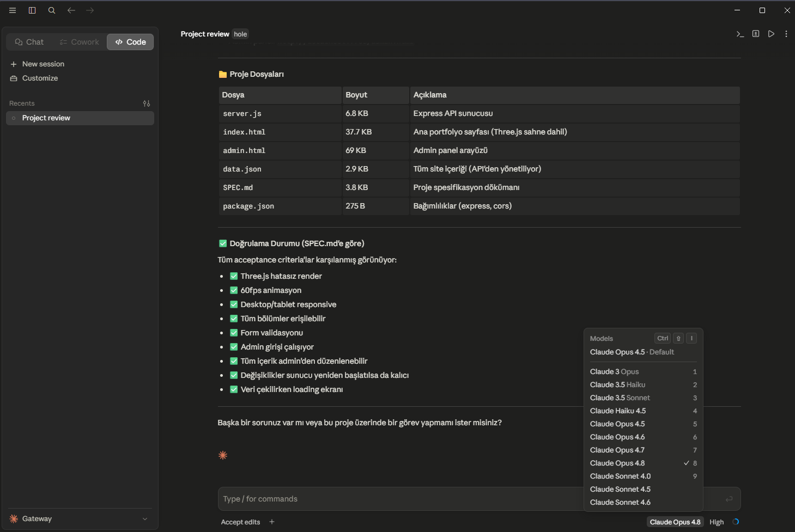Image resolution: width=795 pixels, height=532 pixels.
Task: Open the hamburger menu icon
Action: click(13, 10)
